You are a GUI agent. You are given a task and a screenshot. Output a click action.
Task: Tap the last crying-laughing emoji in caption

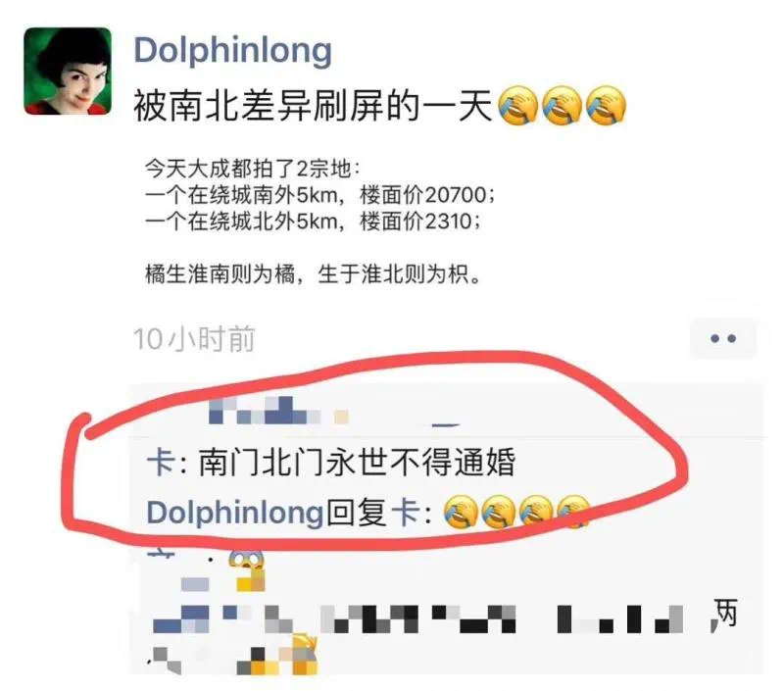point(606,106)
